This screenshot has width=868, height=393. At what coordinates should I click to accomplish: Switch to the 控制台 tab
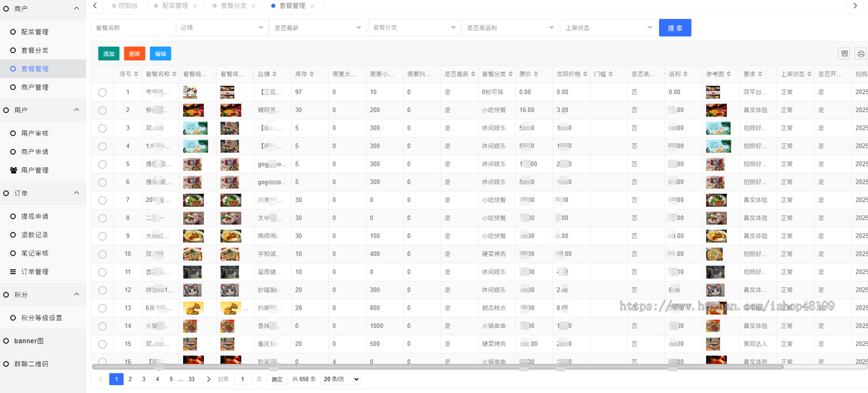[127, 6]
